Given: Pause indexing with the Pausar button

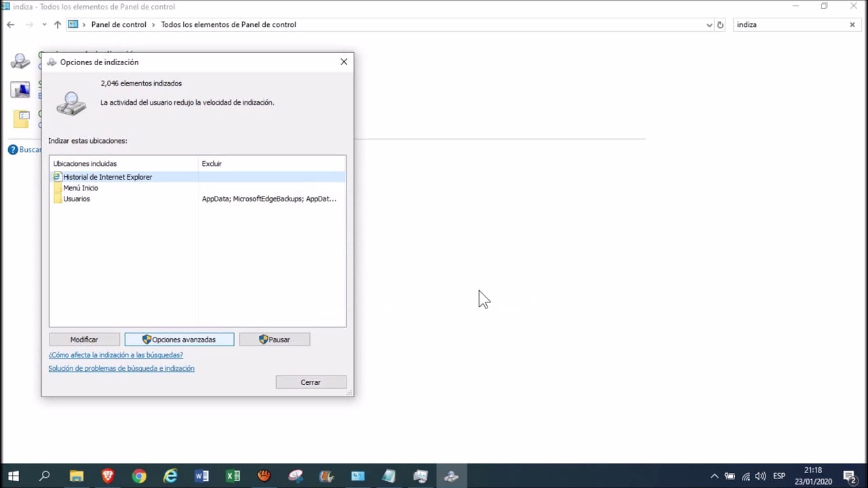Looking at the screenshot, I should (274, 340).
